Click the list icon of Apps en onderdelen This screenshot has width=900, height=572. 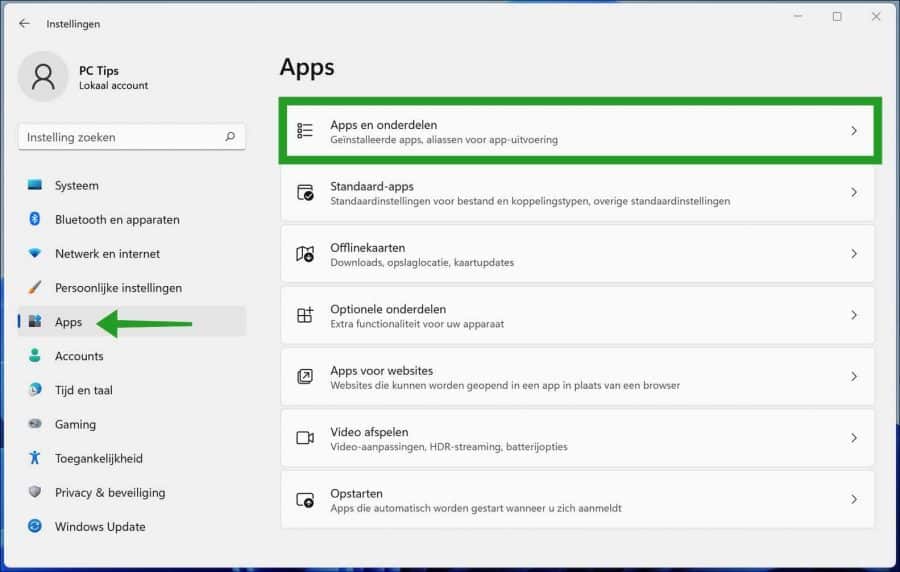305,131
